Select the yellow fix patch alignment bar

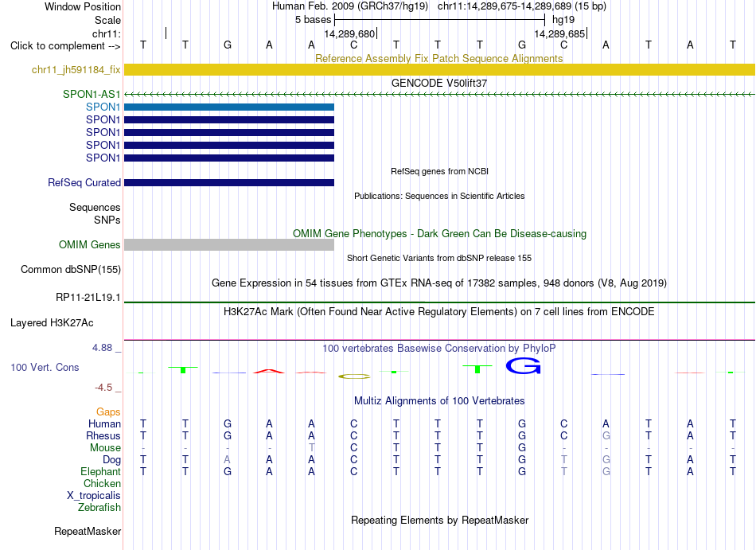(439, 70)
